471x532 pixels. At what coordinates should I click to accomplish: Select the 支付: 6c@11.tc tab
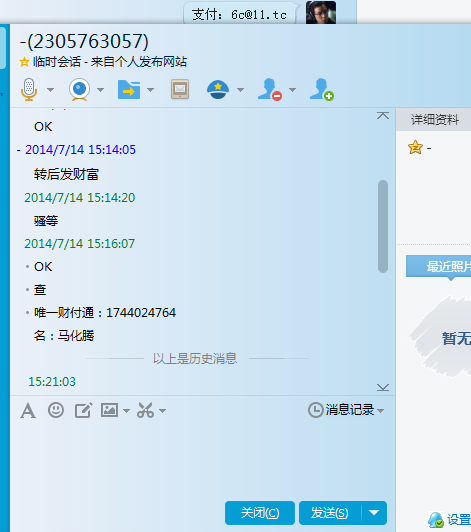[240, 14]
